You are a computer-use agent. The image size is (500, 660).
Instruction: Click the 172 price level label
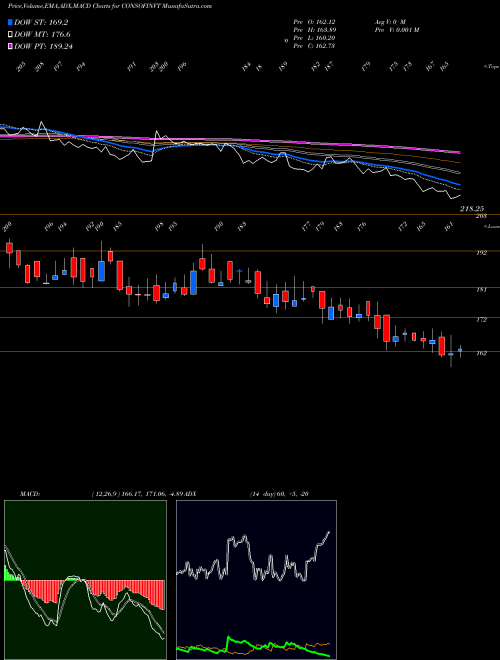(x=481, y=320)
